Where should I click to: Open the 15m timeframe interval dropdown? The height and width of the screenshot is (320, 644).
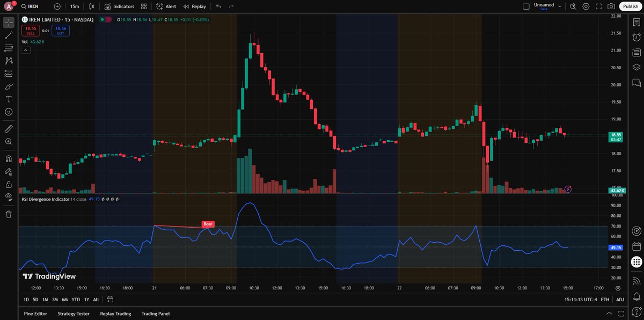(74, 6)
